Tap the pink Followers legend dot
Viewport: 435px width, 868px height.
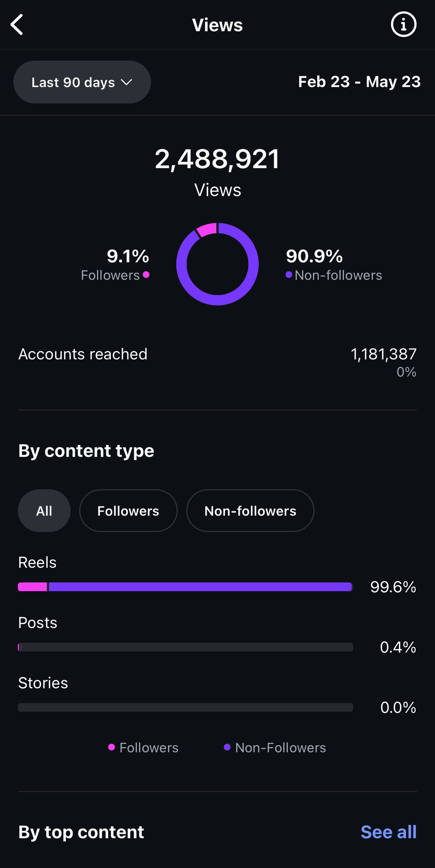[111, 747]
